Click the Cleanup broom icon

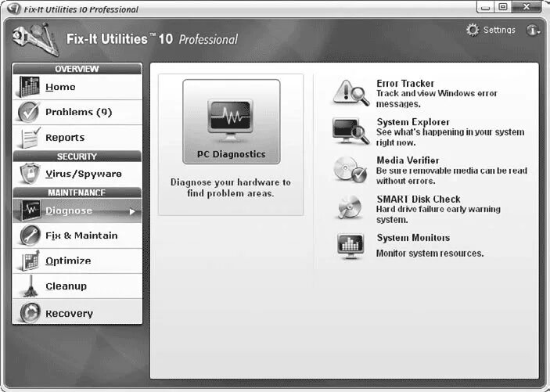pyautogui.click(x=31, y=286)
